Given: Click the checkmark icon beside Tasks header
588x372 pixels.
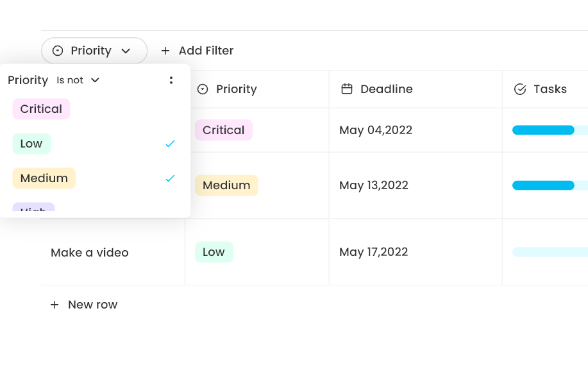Looking at the screenshot, I should click(x=520, y=89).
